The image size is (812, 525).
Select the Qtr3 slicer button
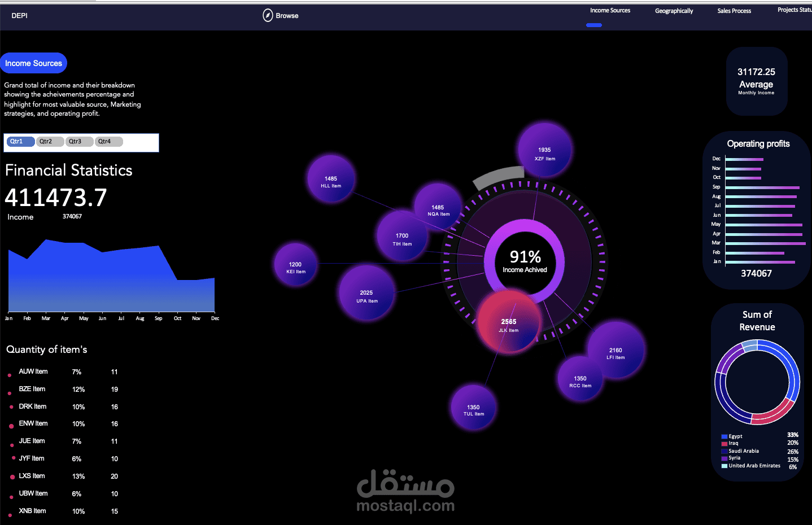tap(79, 142)
